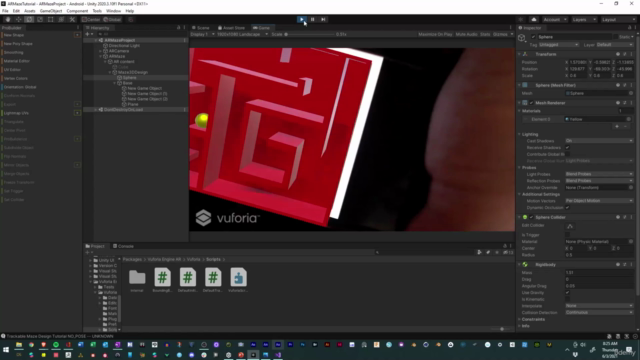Select Plane object in Hierarchy
Image resolution: width=640 pixels, height=360 pixels.
(x=133, y=104)
